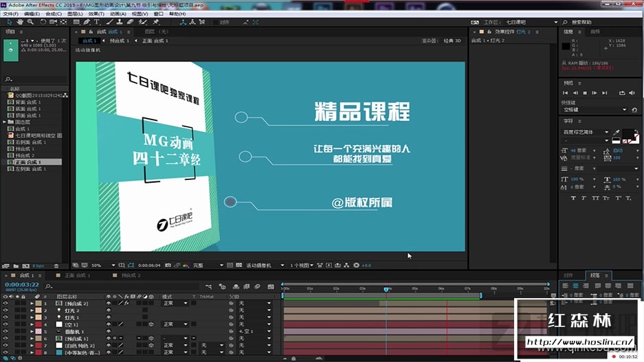Image resolution: width=644 pixels, height=362 pixels.
Task: Select the Pen tool
Action: coord(87,22)
